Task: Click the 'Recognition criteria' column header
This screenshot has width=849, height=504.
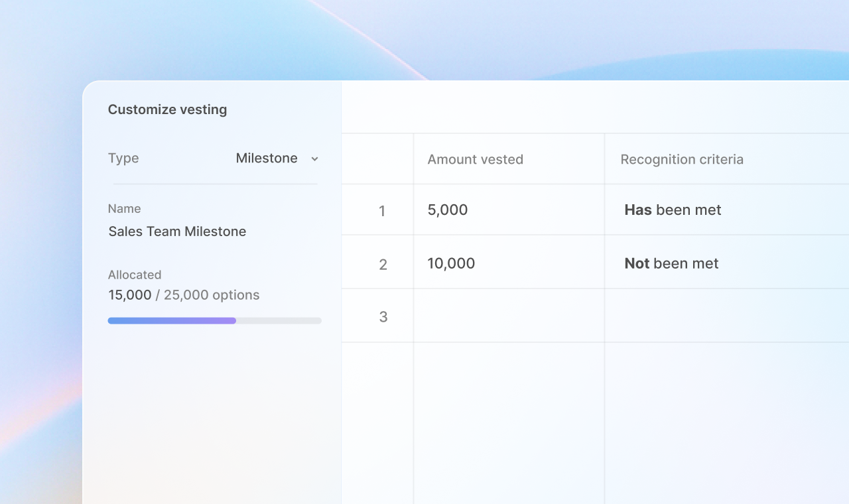Action: coord(682,159)
